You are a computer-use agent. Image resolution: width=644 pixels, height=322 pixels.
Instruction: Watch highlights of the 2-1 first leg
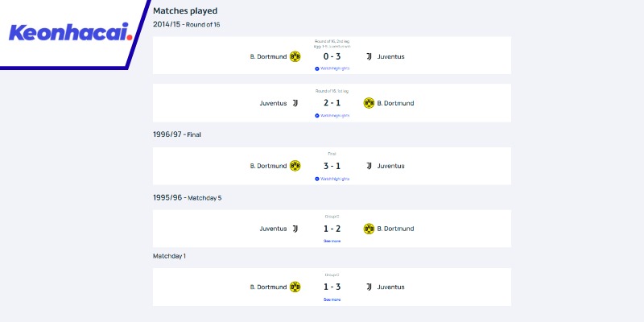pos(332,115)
